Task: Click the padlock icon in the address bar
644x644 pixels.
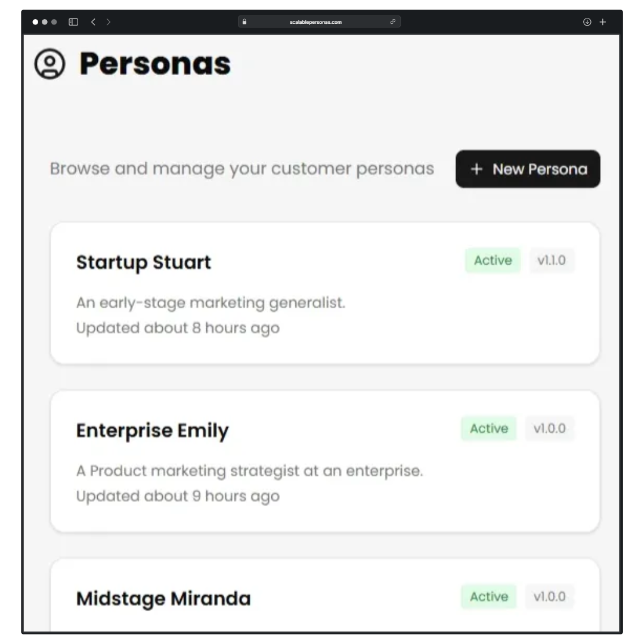Action: (x=244, y=21)
